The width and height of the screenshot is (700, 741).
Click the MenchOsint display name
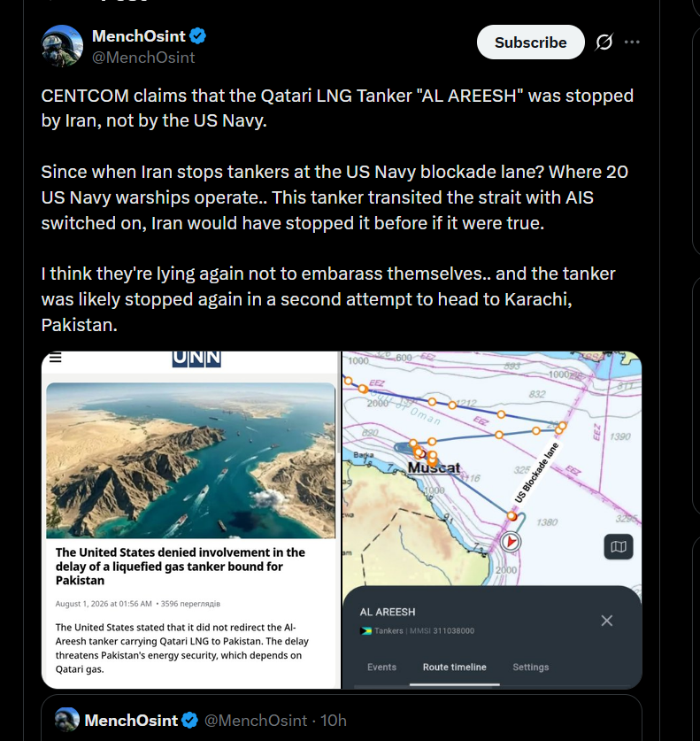(x=139, y=36)
